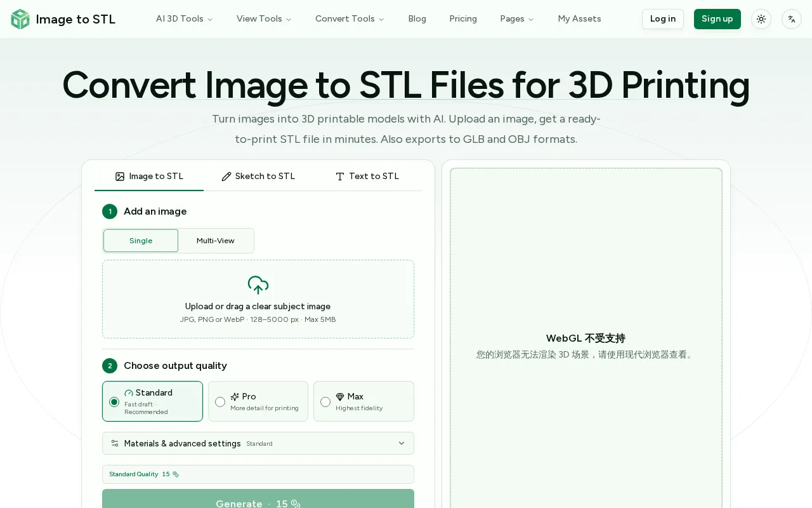Open the language translation icon
Viewport: 812px width, 508px height.
[x=792, y=19]
